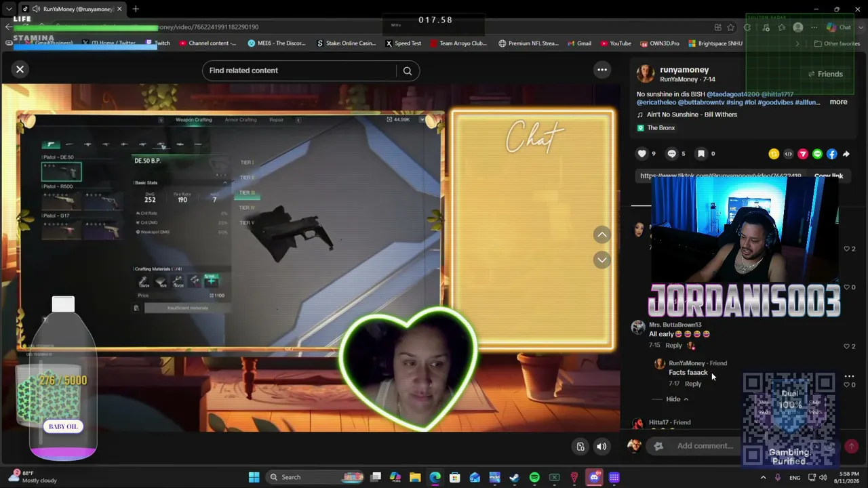
Task: Open the Windows Start menu
Action: click(x=254, y=477)
